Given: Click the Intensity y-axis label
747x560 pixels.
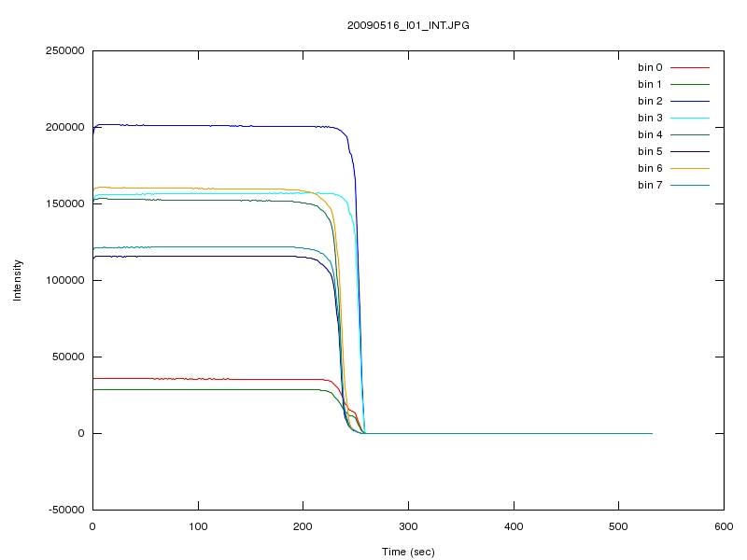Looking at the screenshot, I should coord(18,280).
